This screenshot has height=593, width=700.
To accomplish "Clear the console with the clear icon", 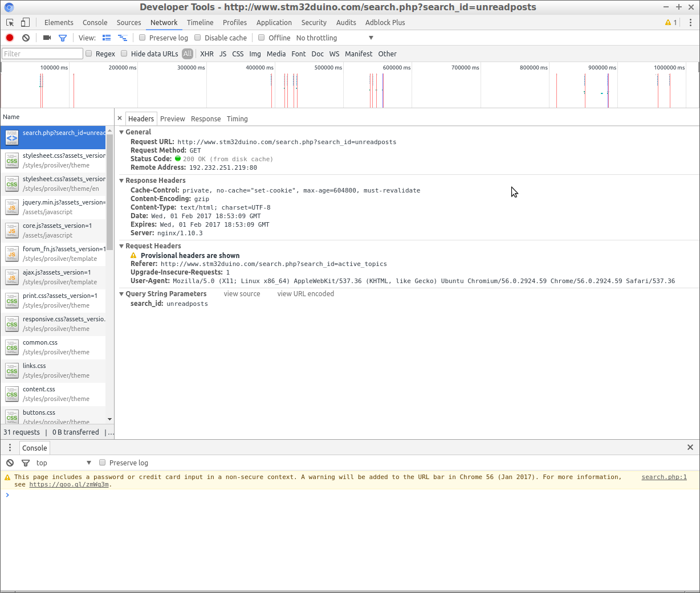I will tap(10, 463).
